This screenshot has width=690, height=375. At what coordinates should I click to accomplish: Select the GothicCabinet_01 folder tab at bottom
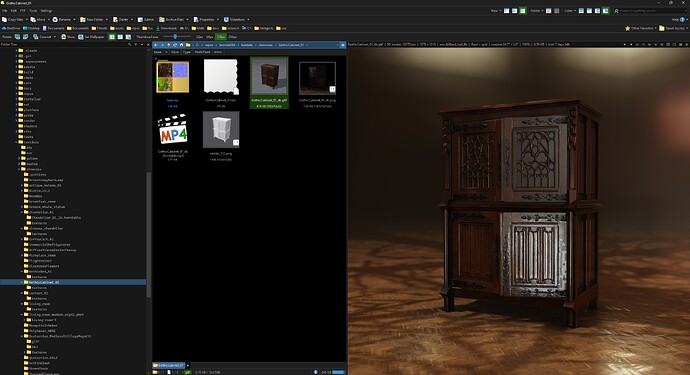point(169,365)
